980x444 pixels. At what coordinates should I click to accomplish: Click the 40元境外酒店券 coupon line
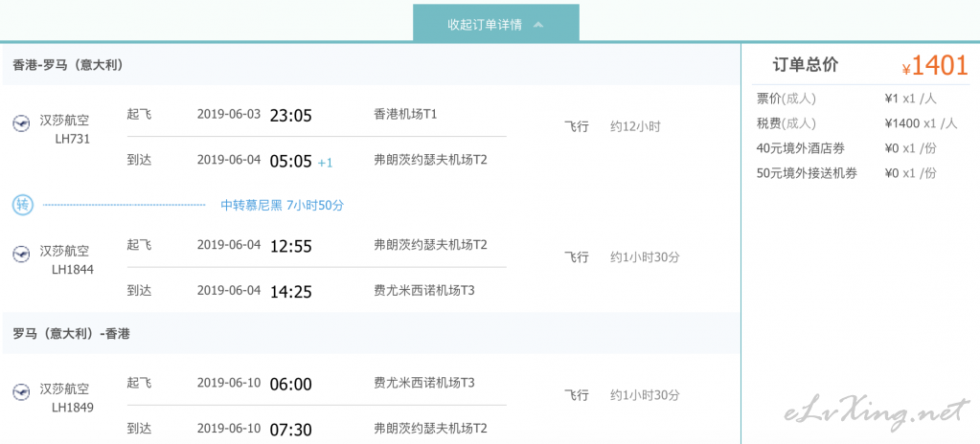(847, 148)
